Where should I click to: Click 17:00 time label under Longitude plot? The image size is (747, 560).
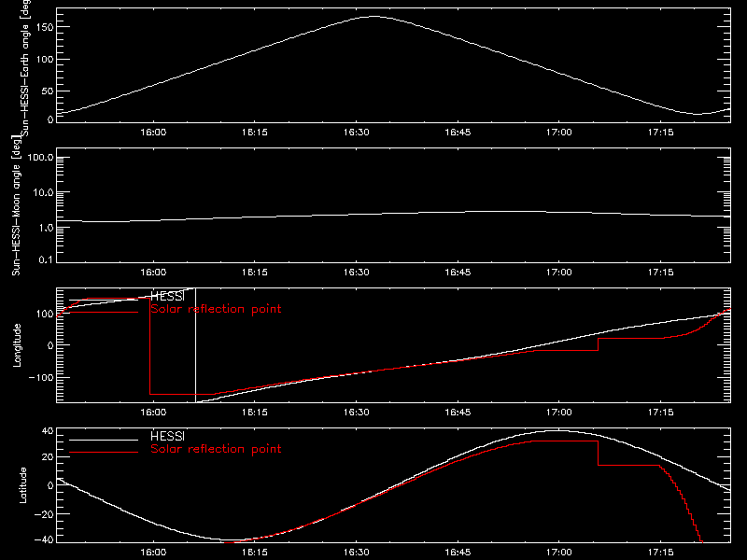point(558,412)
